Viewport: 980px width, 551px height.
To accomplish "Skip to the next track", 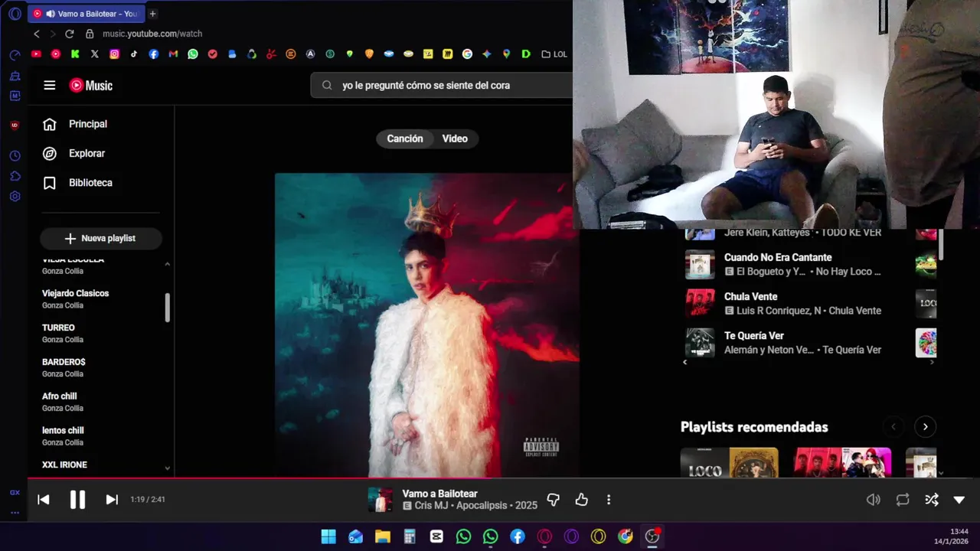I will (112, 500).
